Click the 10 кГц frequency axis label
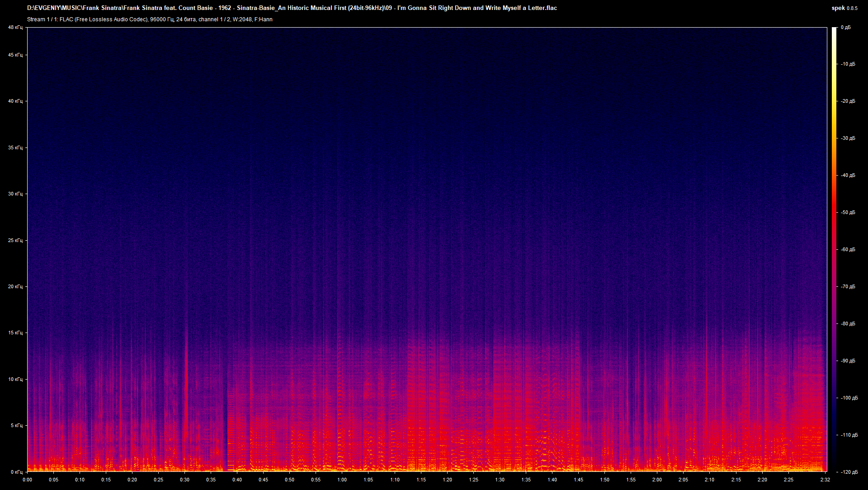 15,379
